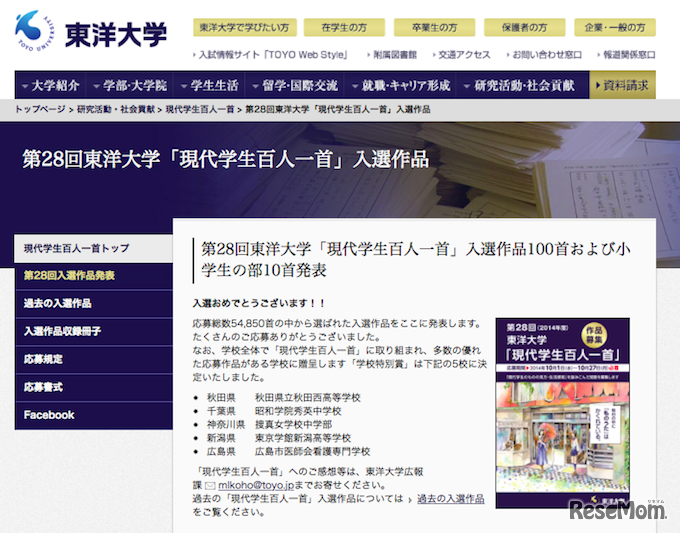Open 企業・一般の方 button
The width and height of the screenshot is (680, 533).
(x=615, y=28)
